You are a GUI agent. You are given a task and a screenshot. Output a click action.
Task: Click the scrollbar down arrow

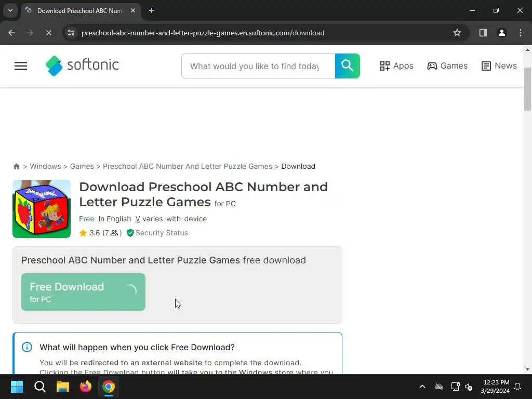tap(527, 369)
